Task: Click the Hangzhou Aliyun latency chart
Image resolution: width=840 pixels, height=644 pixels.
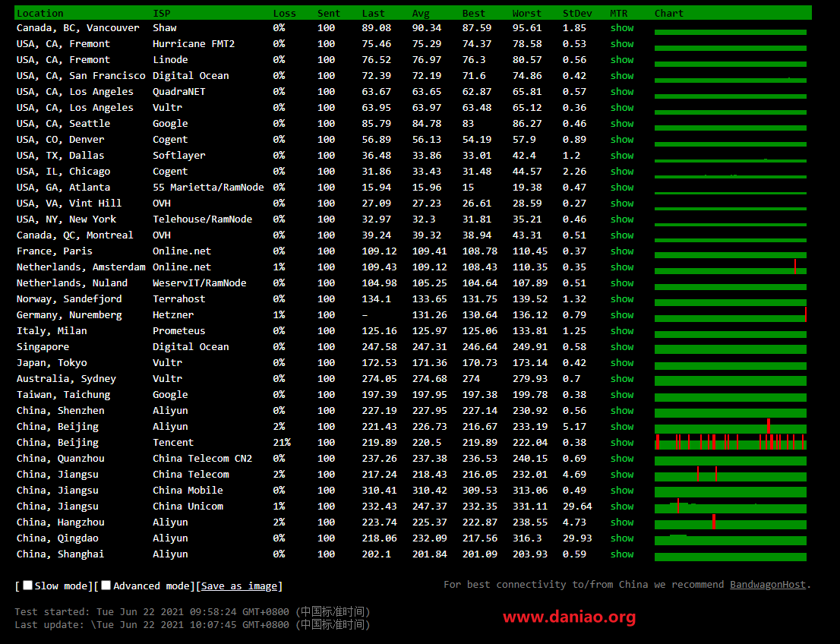Action: point(730,522)
